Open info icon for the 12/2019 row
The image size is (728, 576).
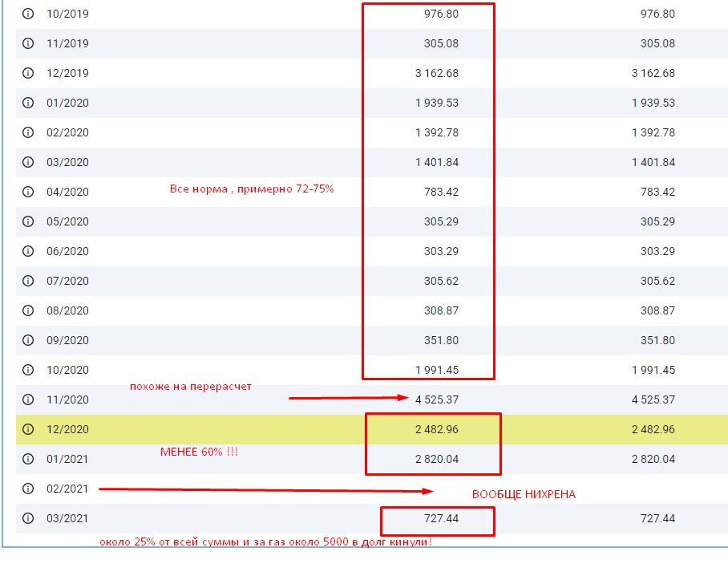28,73
